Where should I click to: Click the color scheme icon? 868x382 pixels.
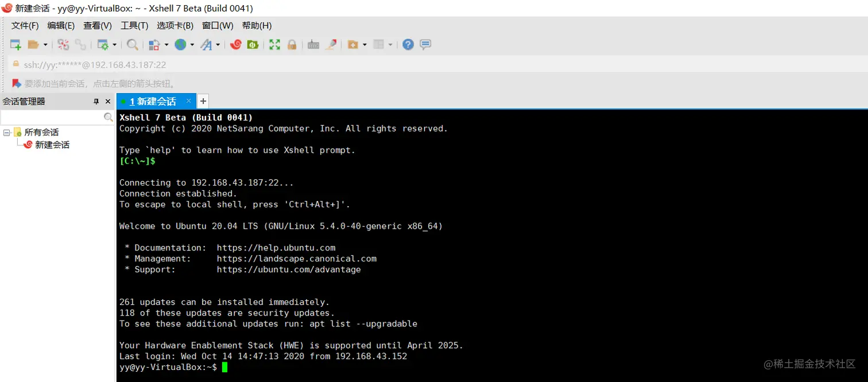(x=154, y=44)
